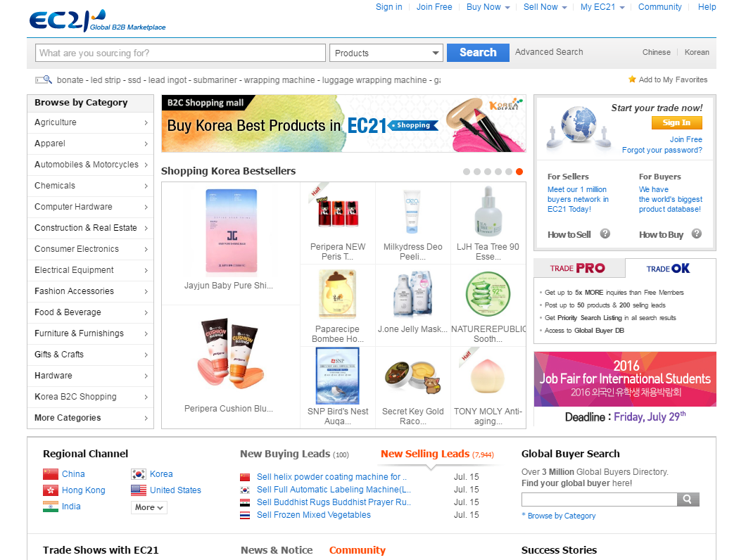This screenshot has width=746, height=560.
Task: Expand the More regional channels dropdown
Action: pyautogui.click(x=149, y=508)
